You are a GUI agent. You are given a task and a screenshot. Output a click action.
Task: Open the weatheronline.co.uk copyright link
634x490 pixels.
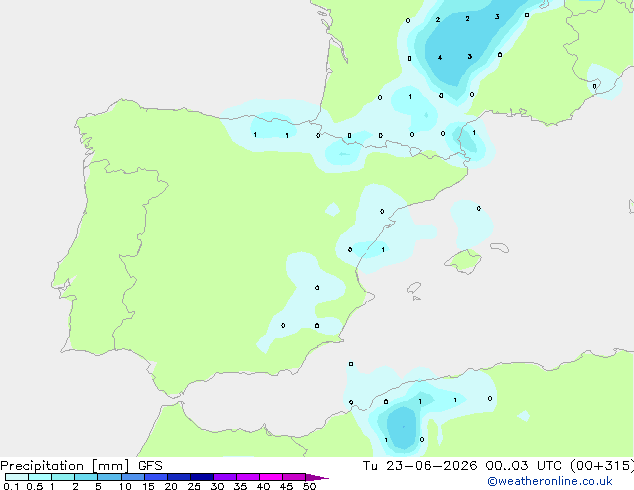point(550,481)
